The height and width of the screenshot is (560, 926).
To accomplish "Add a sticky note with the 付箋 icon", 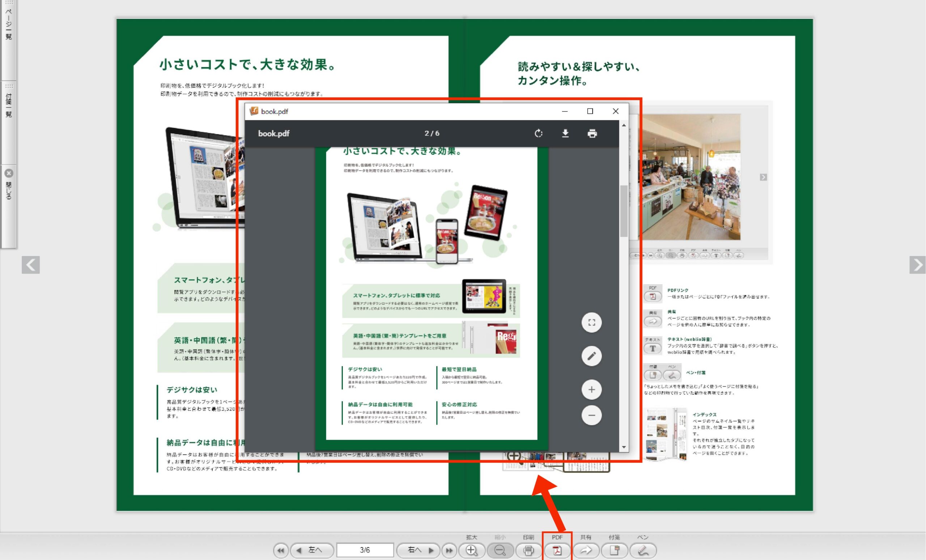I will 615,551.
